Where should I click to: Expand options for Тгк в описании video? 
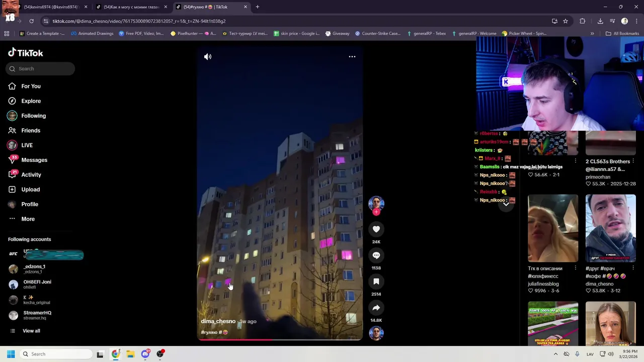(575, 268)
